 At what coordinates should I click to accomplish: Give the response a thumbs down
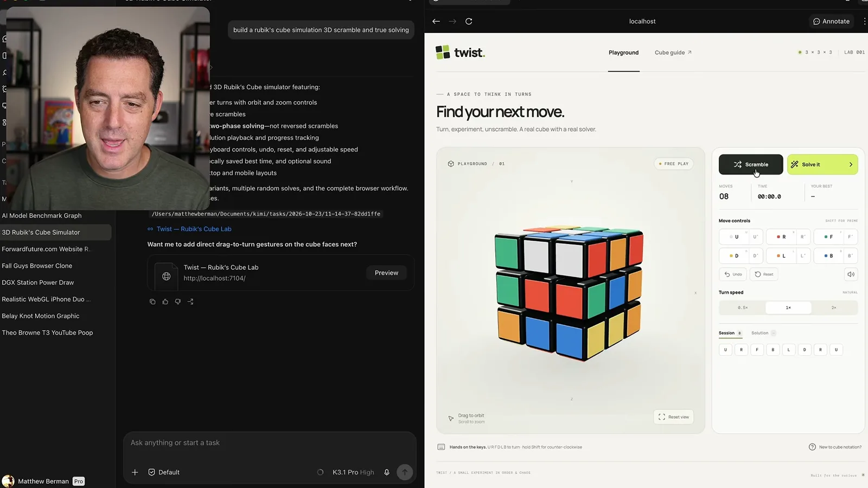178,301
